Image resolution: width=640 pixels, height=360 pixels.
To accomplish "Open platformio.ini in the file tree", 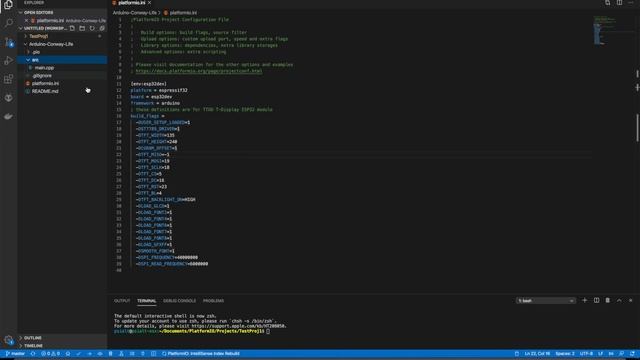I will click(x=45, y=83).
